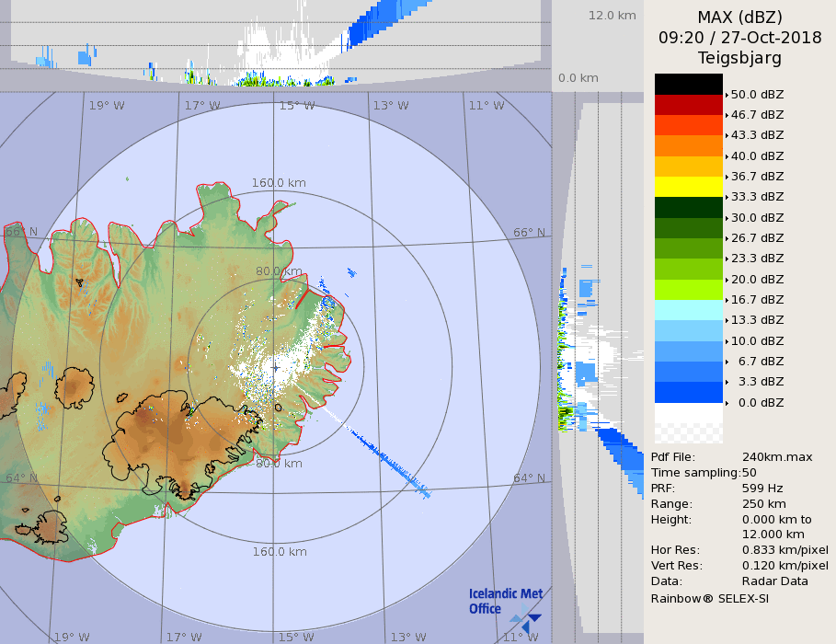Click the Teigsbjarg station name

(x=739, y=58)
